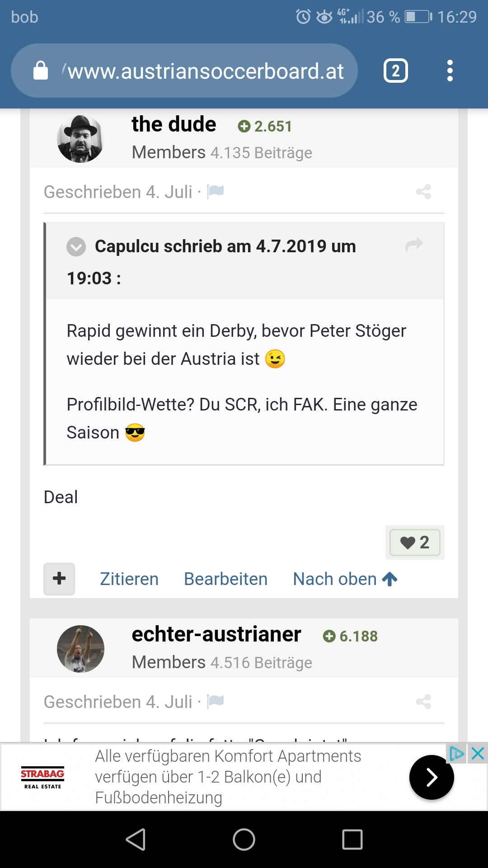Share the dude's post via share icon
The width and height of the screenshot is (488, 868).
[423, 192]
